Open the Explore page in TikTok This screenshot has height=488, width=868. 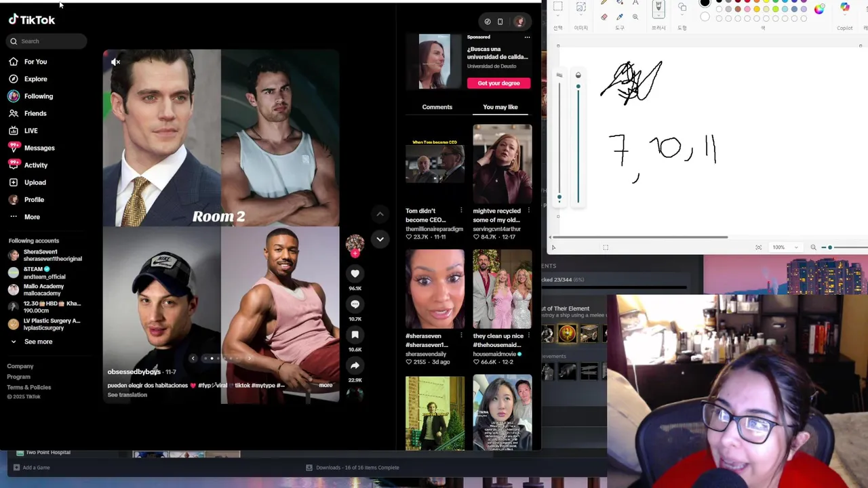36,79
